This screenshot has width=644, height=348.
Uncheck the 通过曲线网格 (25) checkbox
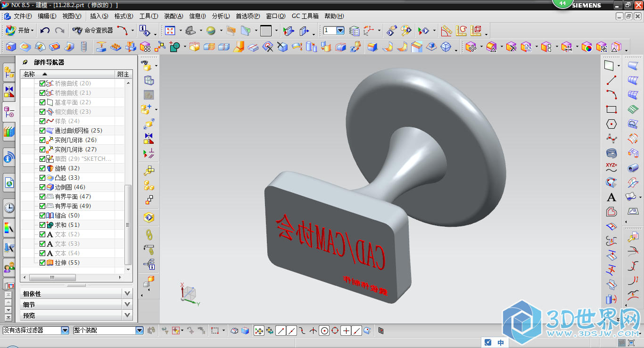42,131
